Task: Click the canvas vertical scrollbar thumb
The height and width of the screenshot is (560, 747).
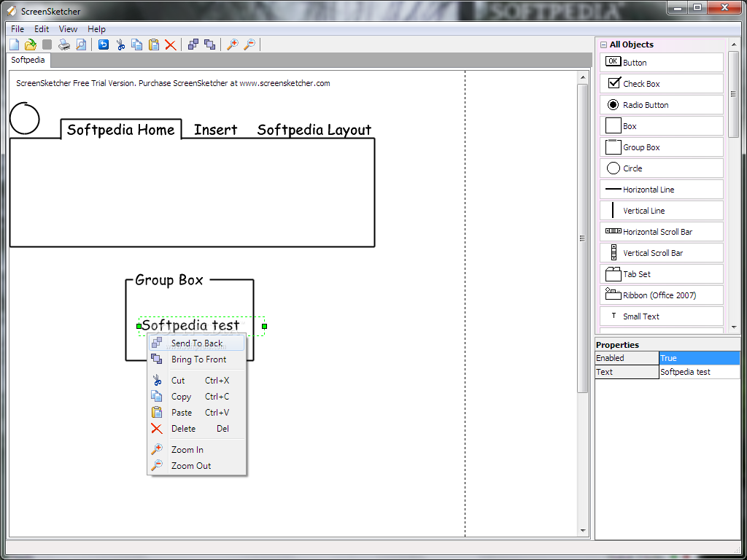Action: click(583, 238)
